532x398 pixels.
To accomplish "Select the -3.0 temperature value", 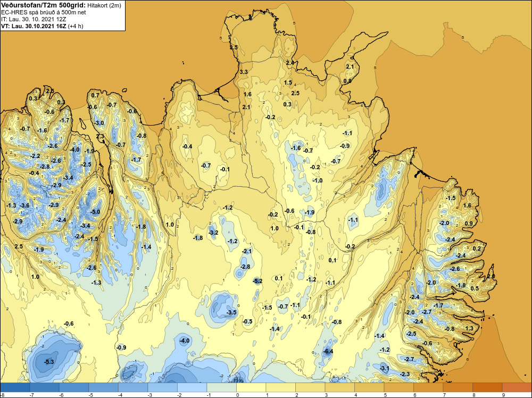I will click(99, 123).
